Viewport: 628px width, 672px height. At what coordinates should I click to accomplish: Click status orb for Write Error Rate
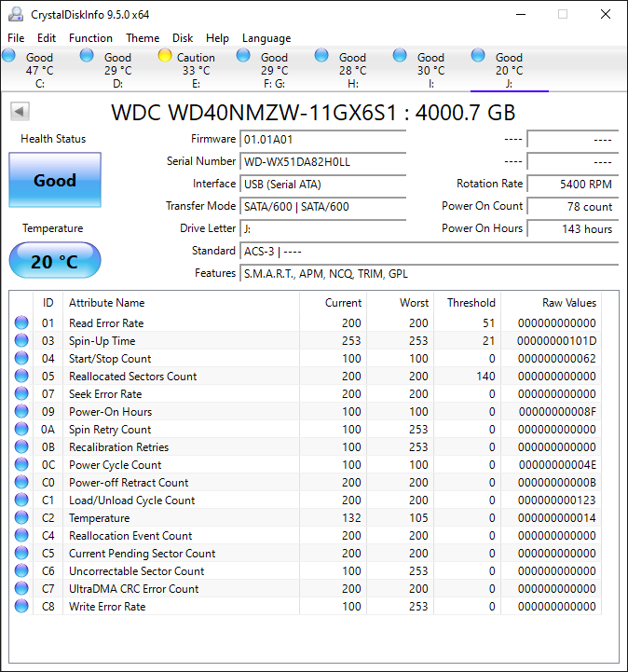21,606
